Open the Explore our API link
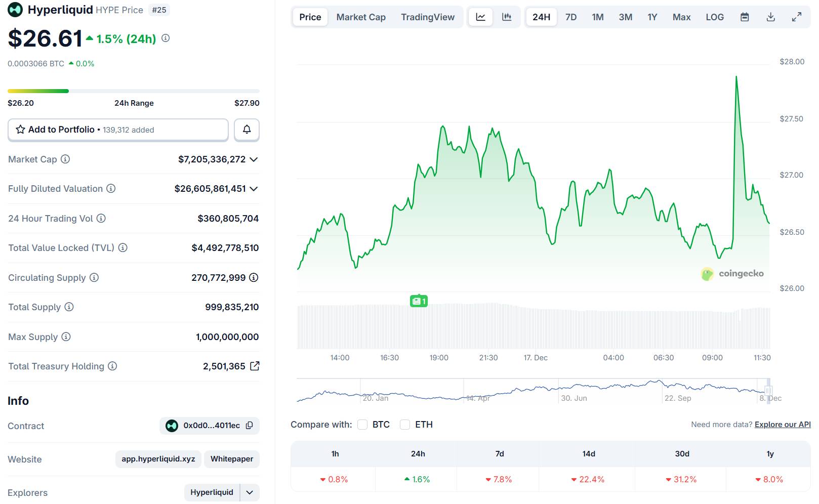The image size is (819, 504). (x=782, y=425)
